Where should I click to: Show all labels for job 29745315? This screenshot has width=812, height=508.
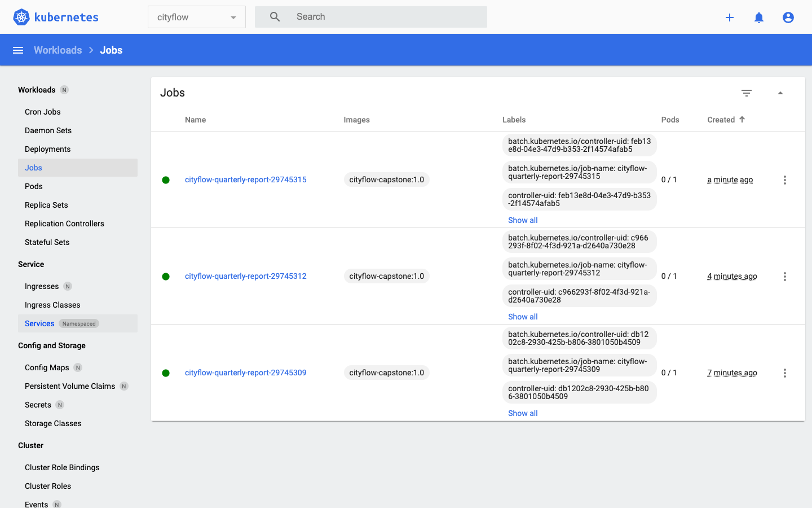tap(523, 220)
